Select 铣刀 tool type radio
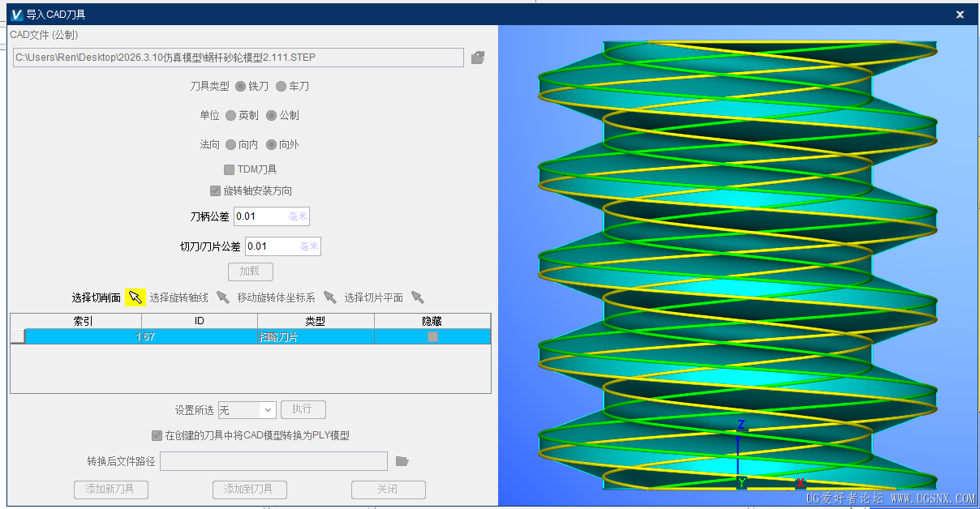 click(240, 86)
